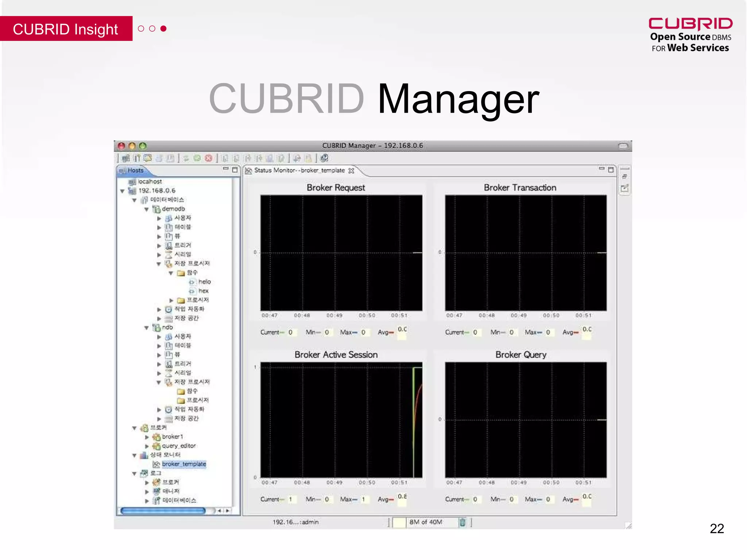Select 트리거 under demodb
Screen dimensions: 747x560
[x=183, y=245]
